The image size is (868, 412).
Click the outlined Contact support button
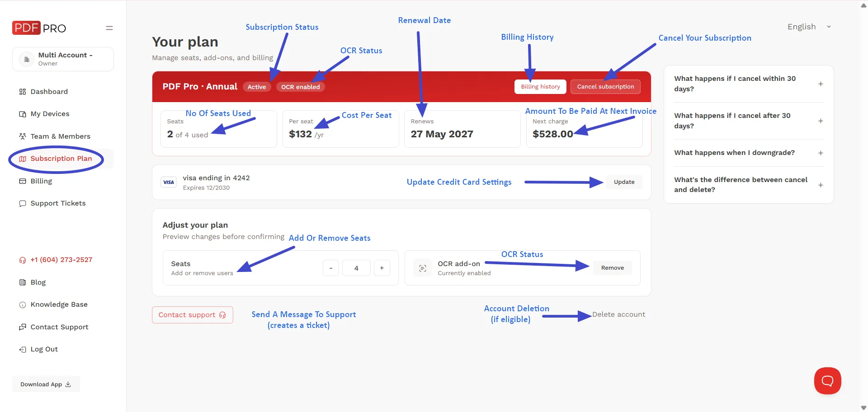(193, 315)
